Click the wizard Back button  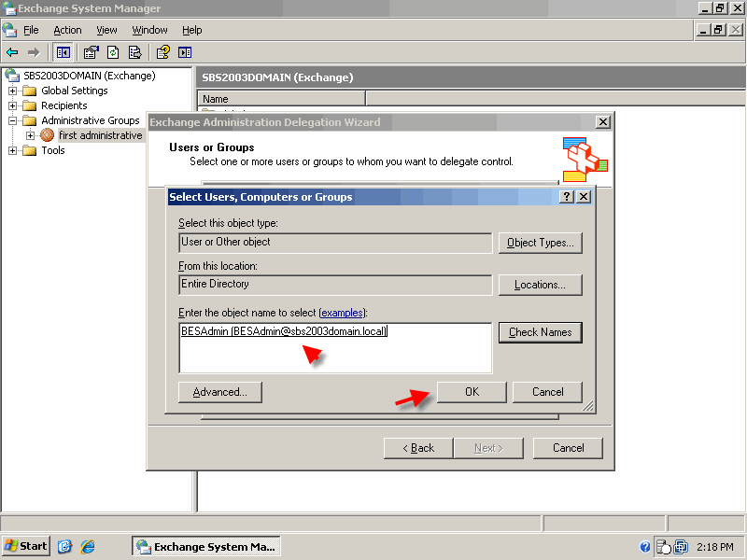418,448
